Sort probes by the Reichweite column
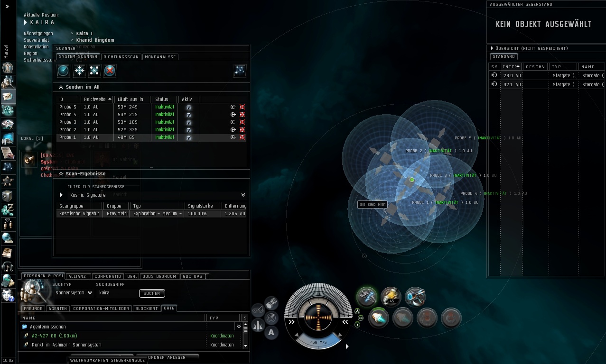The height and width of the screenshot is (364, 606). pos(98,99)
